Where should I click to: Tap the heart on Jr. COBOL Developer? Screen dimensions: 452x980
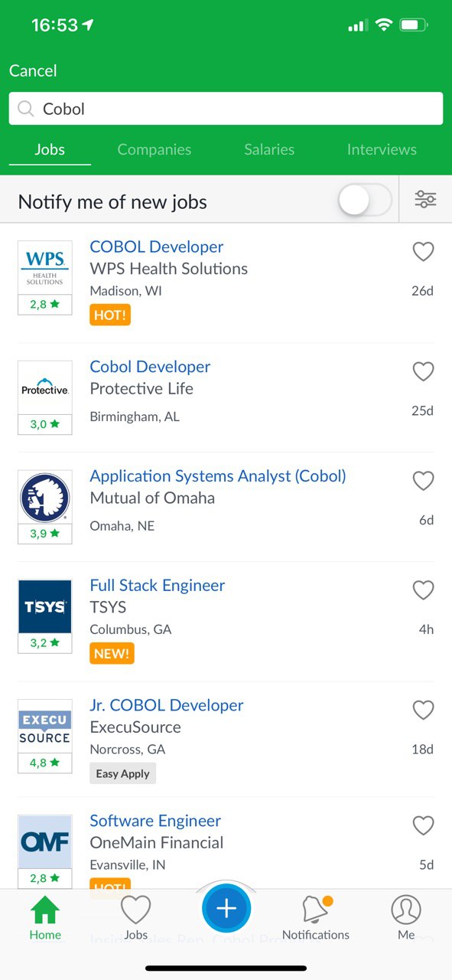423,710
